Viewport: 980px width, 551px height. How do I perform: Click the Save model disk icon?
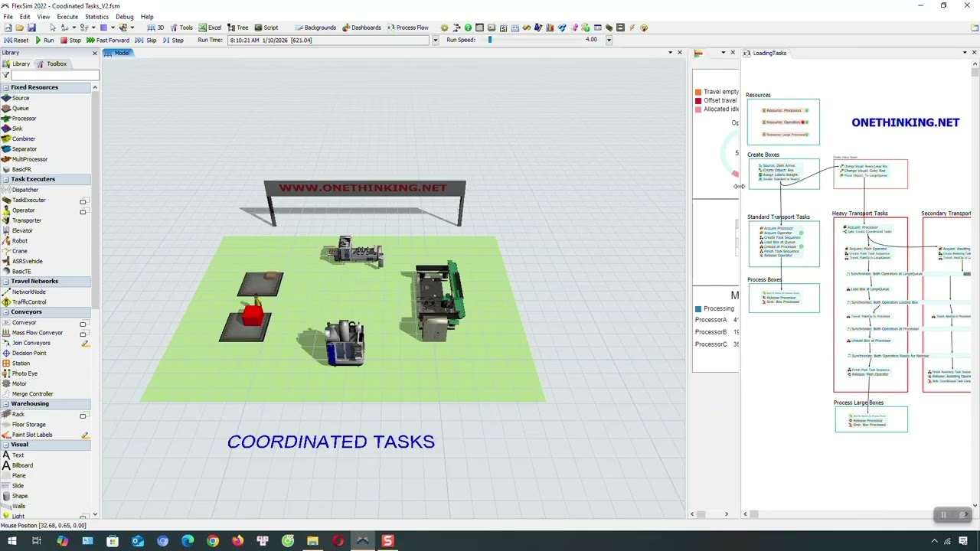click(x=31, y=28)
